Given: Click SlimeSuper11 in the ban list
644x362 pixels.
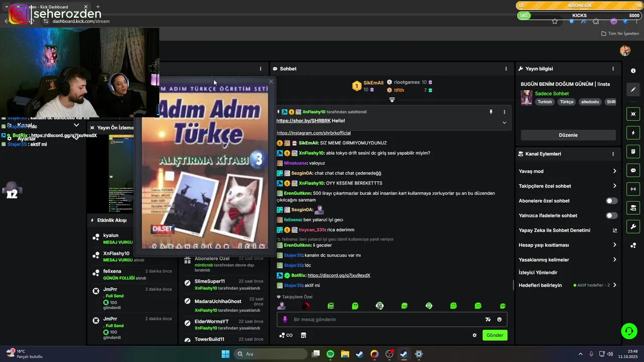Looking at the screenshot, I should tap(210, 281).
